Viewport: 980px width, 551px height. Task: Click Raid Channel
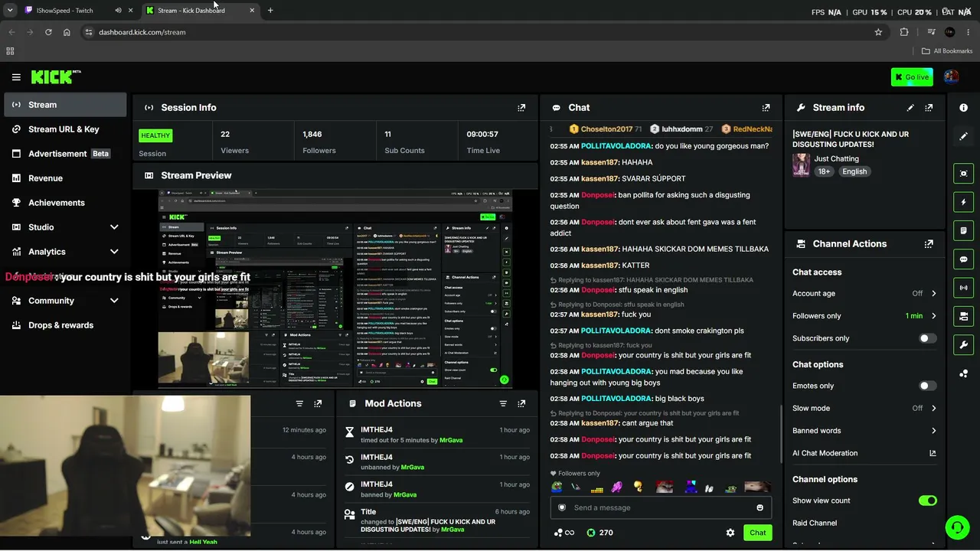click(815, 523)
